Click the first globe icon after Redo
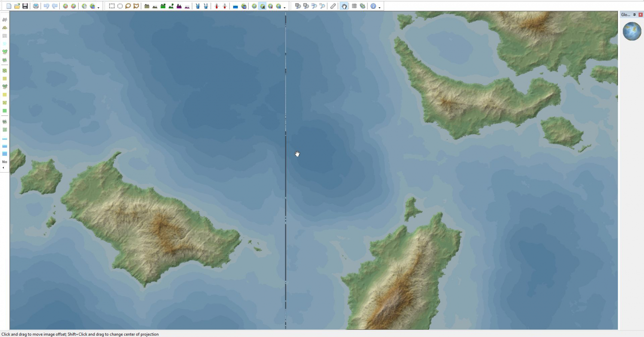 tap(65, 6)
